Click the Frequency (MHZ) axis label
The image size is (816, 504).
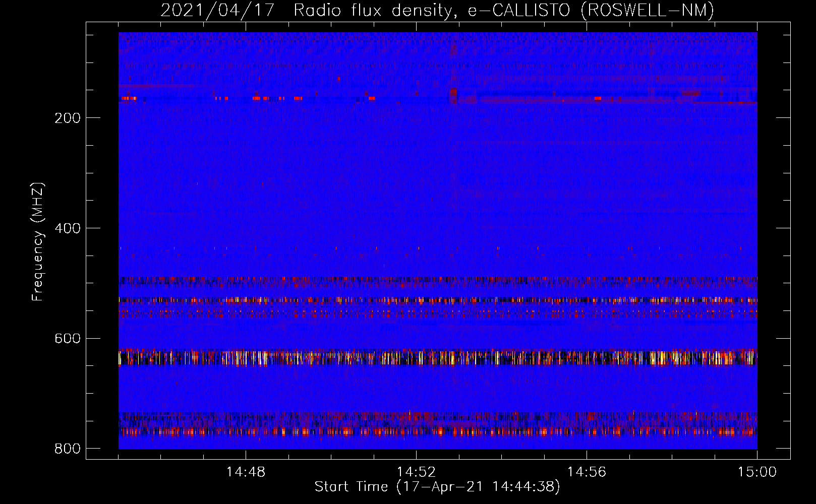pos(38,242)
